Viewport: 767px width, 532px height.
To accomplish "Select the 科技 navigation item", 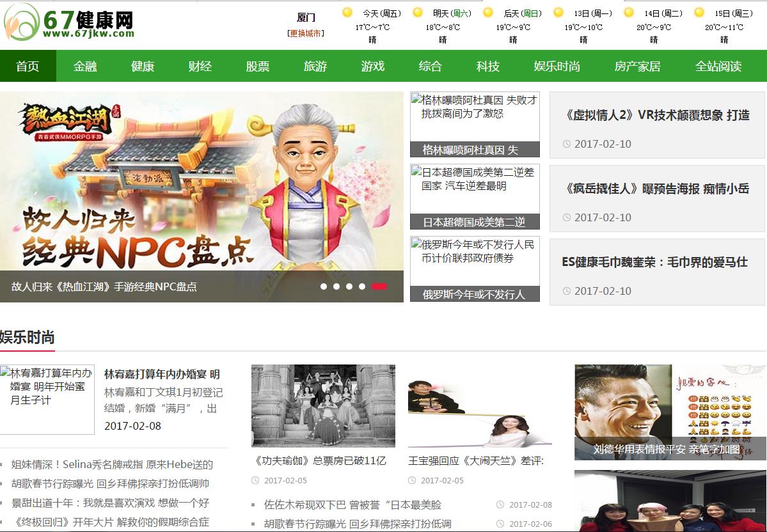I will point(487,66).
